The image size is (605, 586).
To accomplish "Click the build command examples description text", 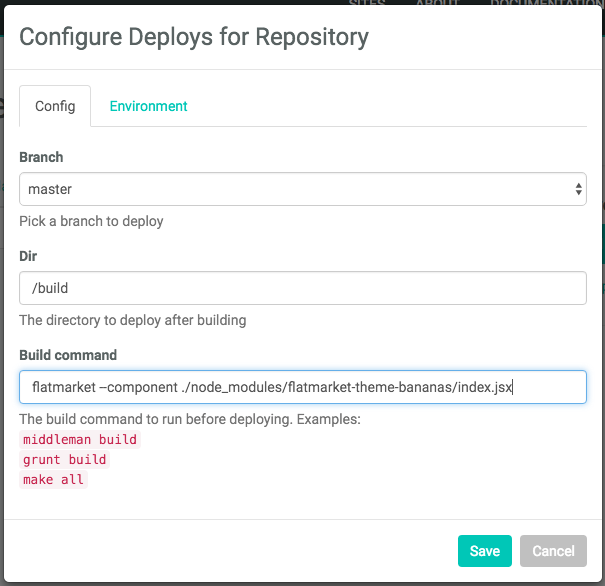I will click(189, 419).
